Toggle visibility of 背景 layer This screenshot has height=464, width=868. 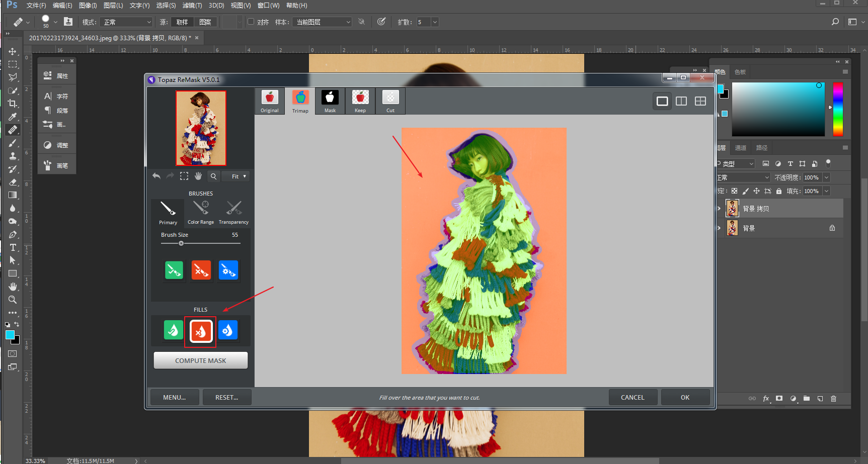(719, 228)
